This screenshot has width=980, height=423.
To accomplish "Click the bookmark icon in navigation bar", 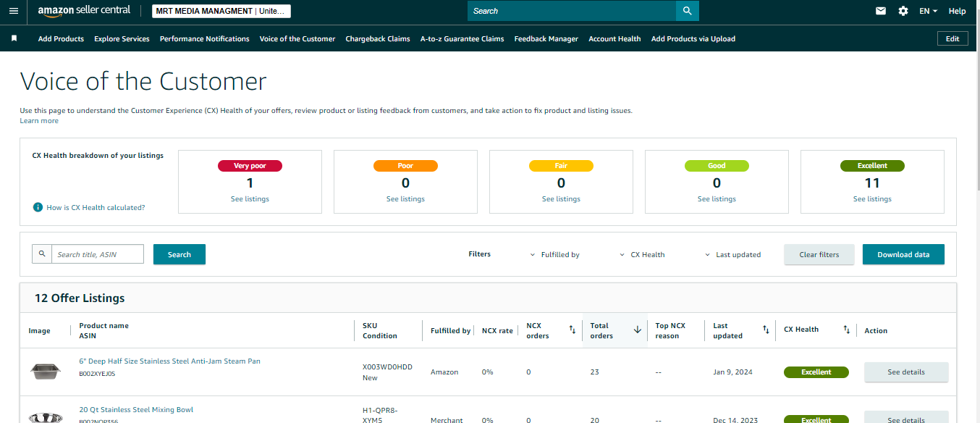I will [x=14, y=38].
